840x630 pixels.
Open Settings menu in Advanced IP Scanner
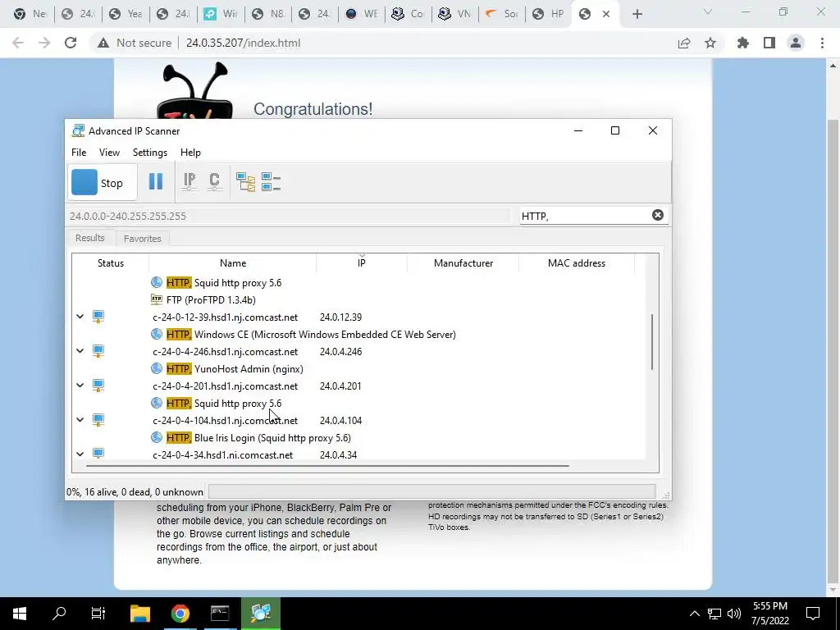tap(150, 152)
